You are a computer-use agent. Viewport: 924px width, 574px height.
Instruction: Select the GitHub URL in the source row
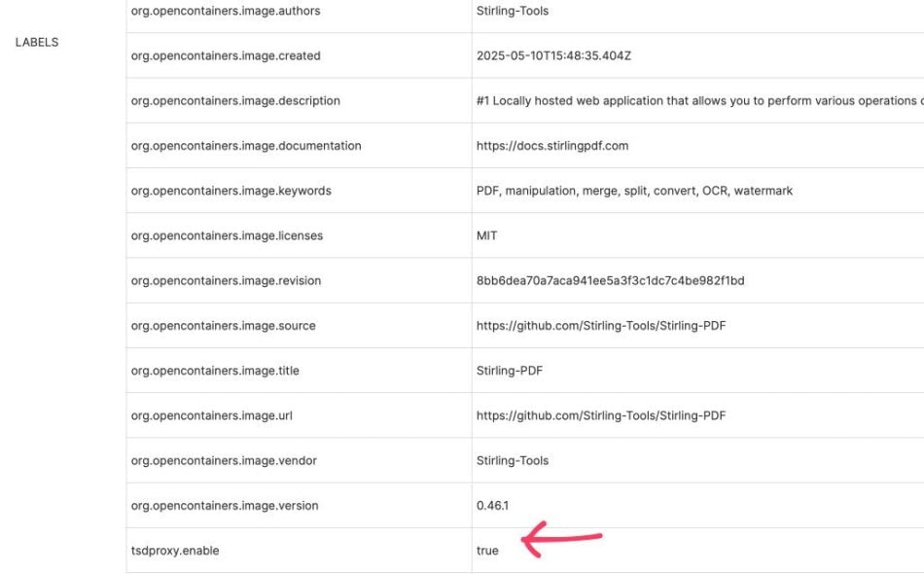point(601,325)
